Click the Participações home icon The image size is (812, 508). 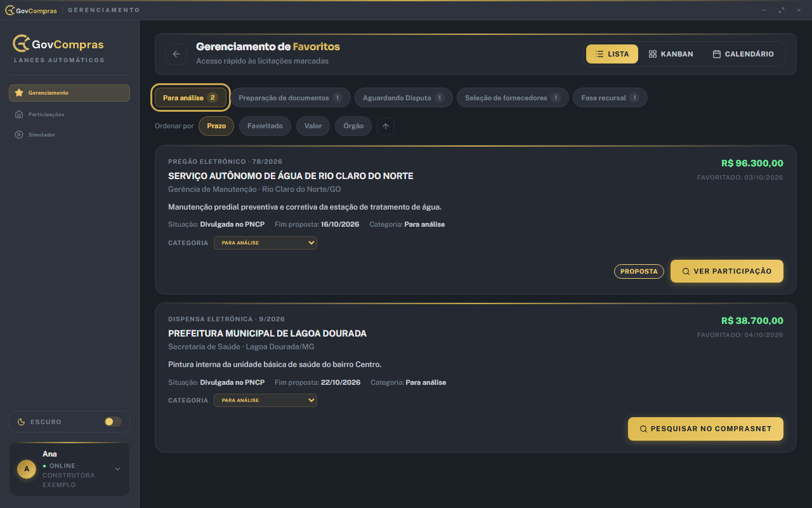pos(19,114)
